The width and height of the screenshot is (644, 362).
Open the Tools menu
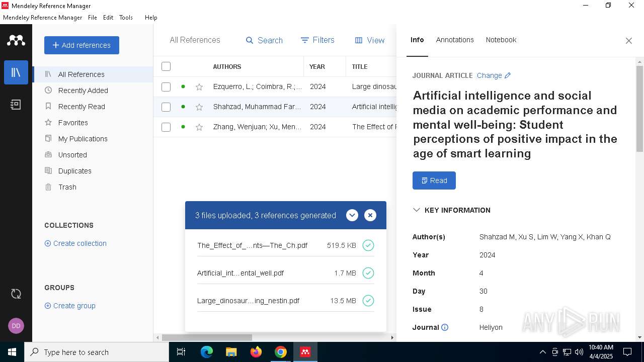pyautogui.click(x=126, y=18)
